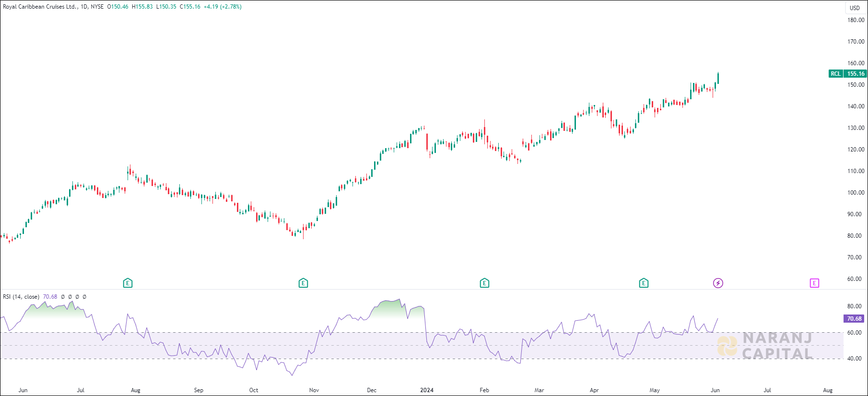
Task: Click the Apr label on the time axis
Action: (594, 390)
